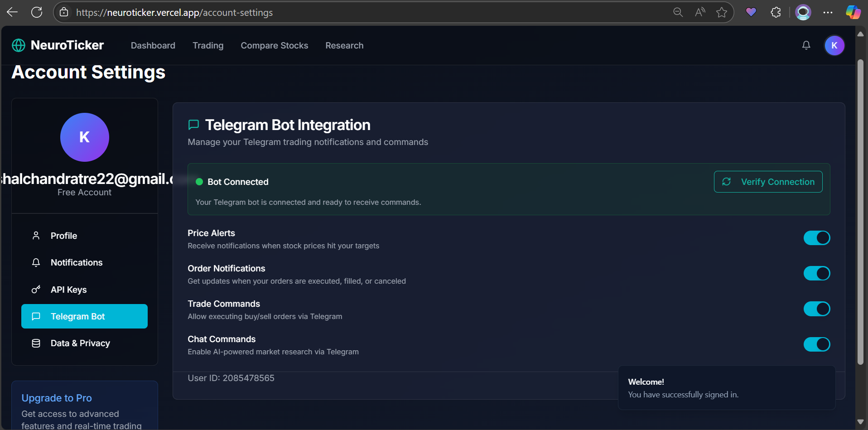Screen dimensions: 868x430
Task: Add page to favorites star icon
Action: 722,12
